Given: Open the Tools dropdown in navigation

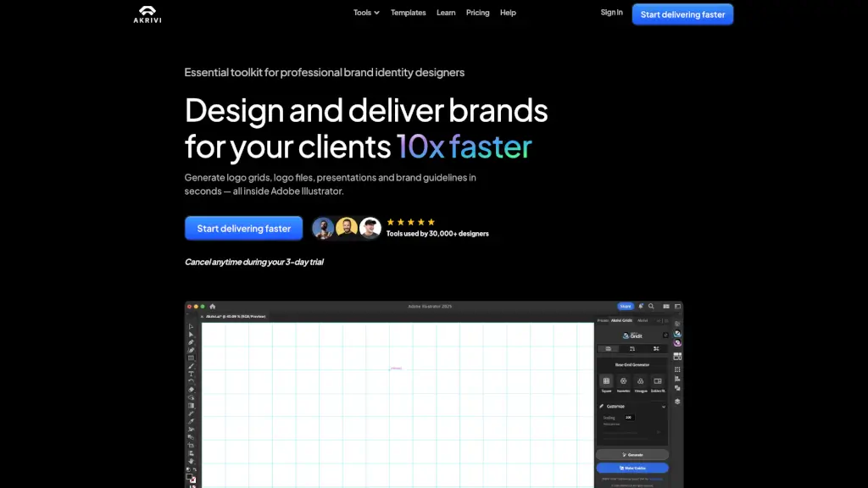Looking at the screenshot, I should click(x=366, y=13).
